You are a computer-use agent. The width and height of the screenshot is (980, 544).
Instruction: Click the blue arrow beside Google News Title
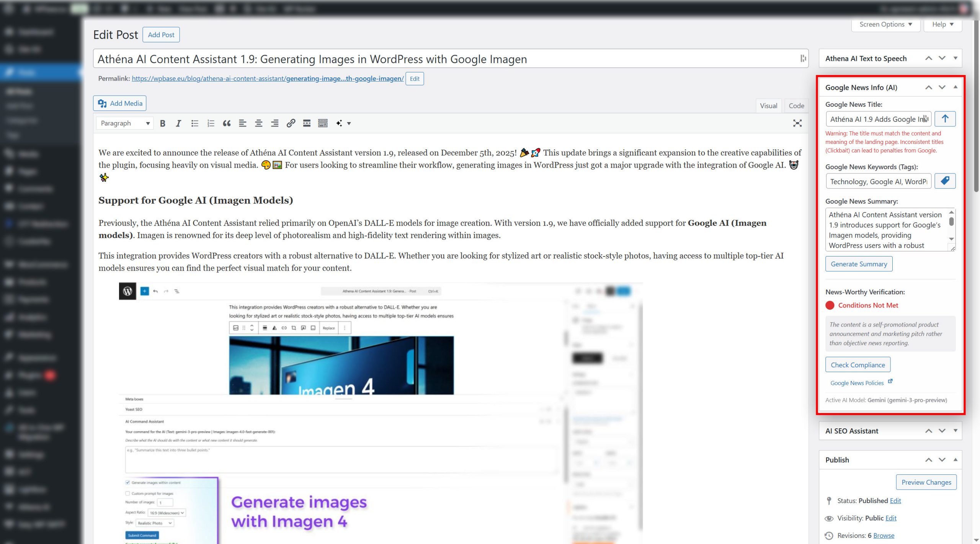coord(945,119)
